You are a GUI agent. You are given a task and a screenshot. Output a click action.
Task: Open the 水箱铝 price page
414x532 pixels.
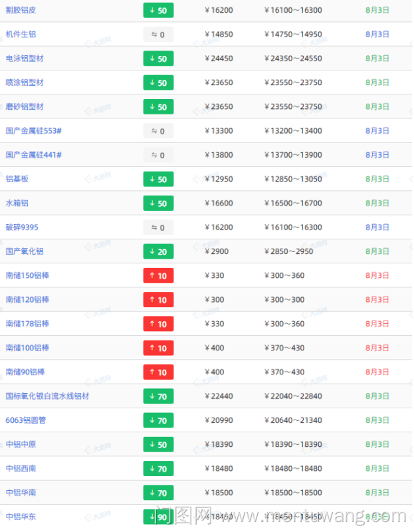pyautogui.click(x=17, y=203)
